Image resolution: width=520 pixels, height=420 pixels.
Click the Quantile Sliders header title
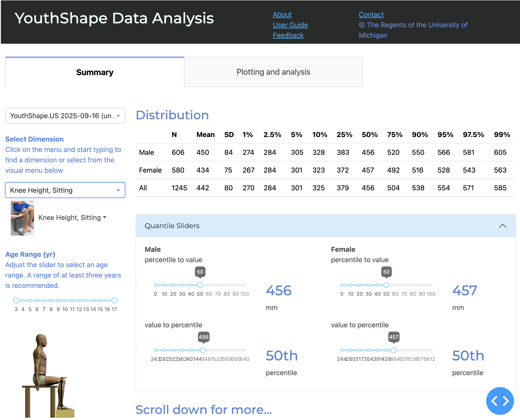[172, 226]
